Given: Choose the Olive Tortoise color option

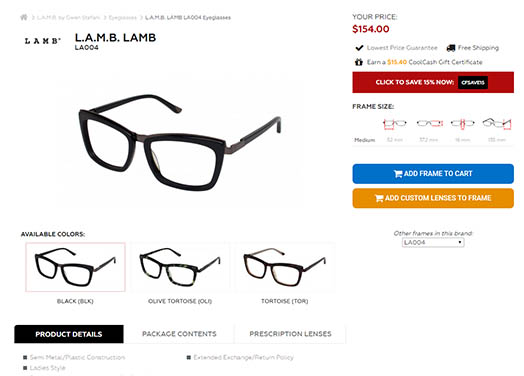Looking at the screenshot, I should click(180, 267).
